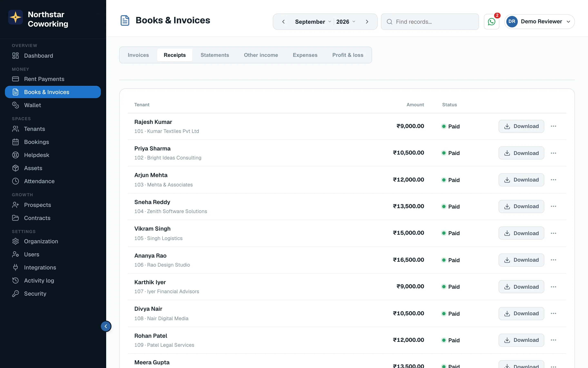Open WhatsApp notifications icon
Screen dimensions: 588x368
[491, 22]
